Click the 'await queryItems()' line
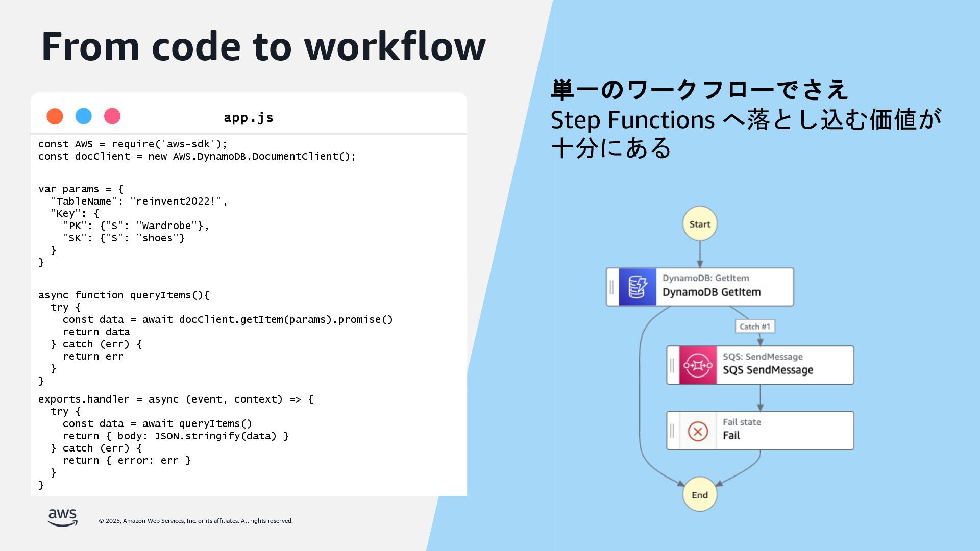 (x=157, y=424)
